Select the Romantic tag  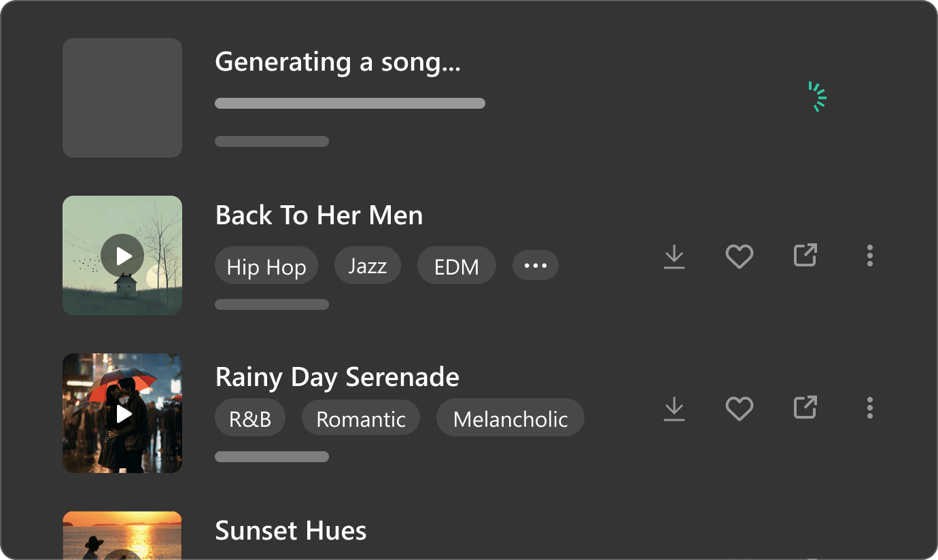point(361,418)
